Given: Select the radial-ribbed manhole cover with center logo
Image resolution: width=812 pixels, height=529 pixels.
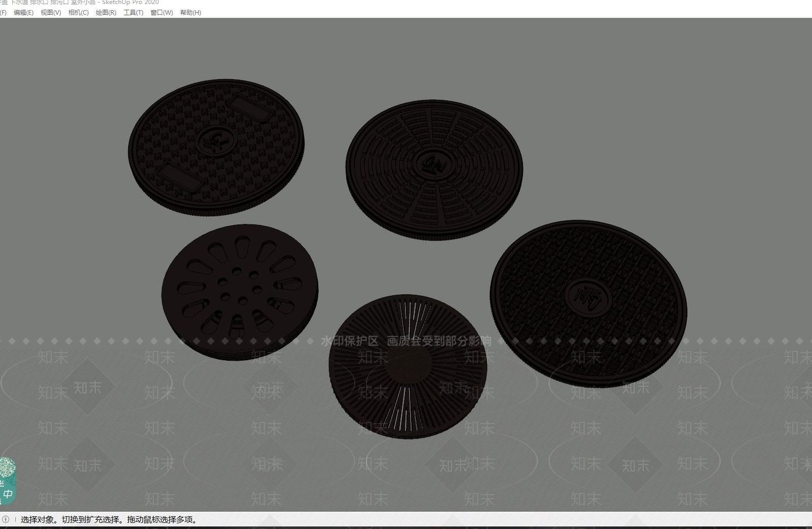Looking at the screenshot, I should pos(434,170).
